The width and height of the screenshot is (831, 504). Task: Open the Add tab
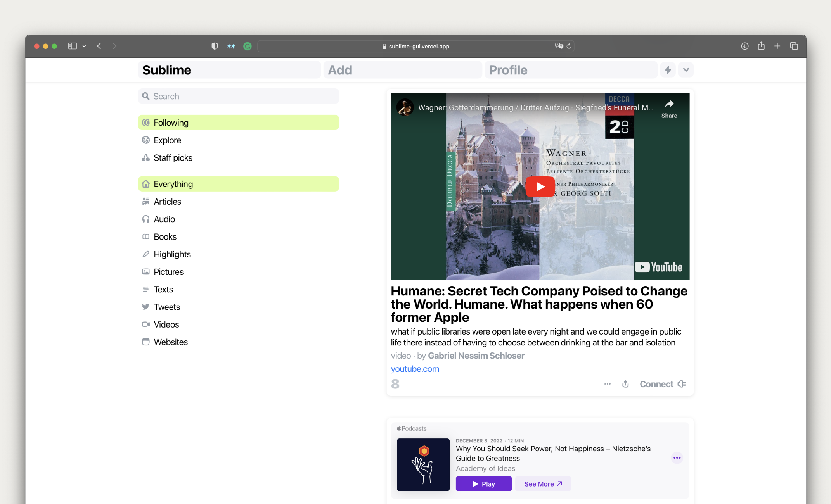point(402,70)
